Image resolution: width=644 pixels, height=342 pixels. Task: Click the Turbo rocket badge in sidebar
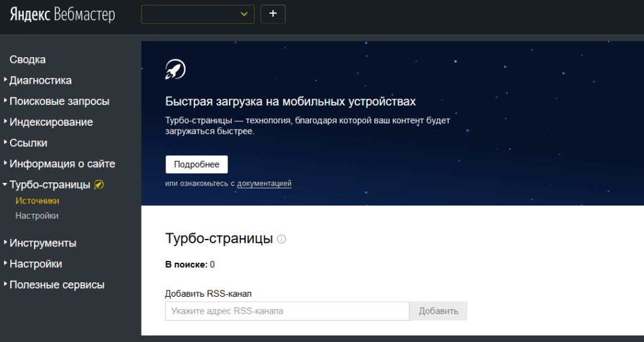pyautogui.click(x=99, y=185)
